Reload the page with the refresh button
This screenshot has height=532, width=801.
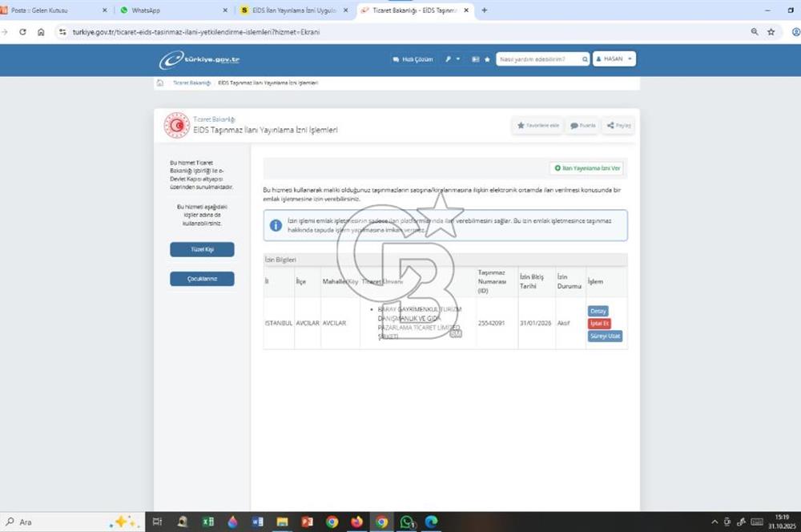pos(22,32)
